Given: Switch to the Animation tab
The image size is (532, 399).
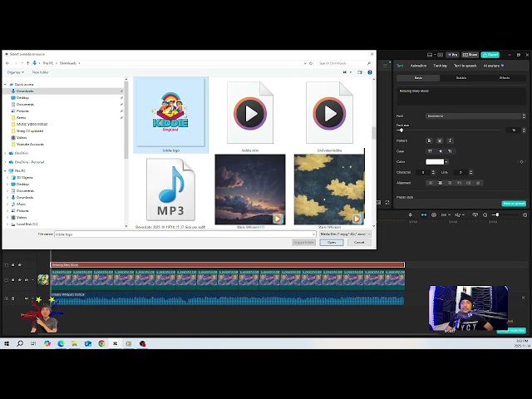Looking at the screenshot, I should (x=418, y=66).
